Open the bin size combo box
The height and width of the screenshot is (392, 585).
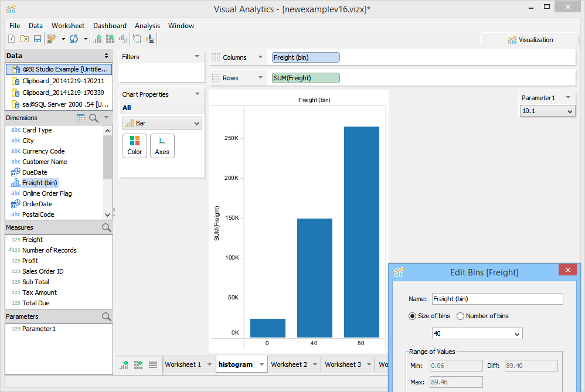[x=477, y=333]
